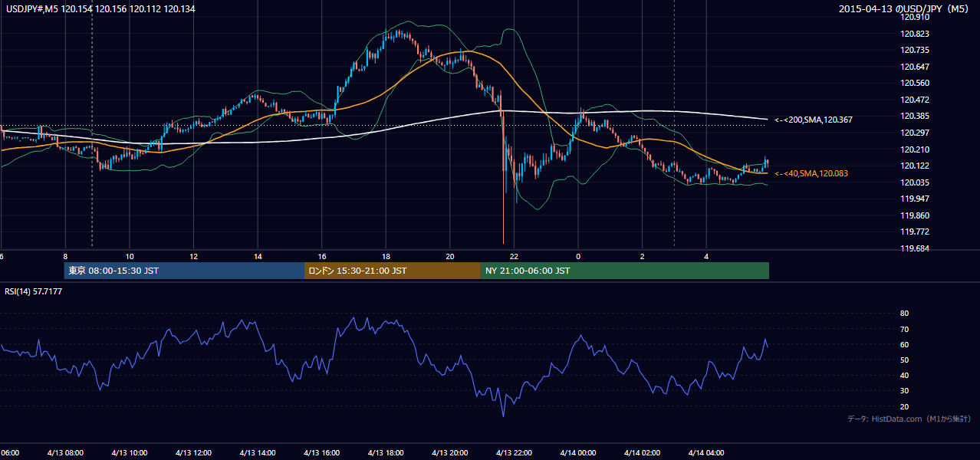Screen dimensions: 980x460
Task: Click the RSI(14) 57.7177 indicator label
Action: pyautogui.click(x=34, y=291)
